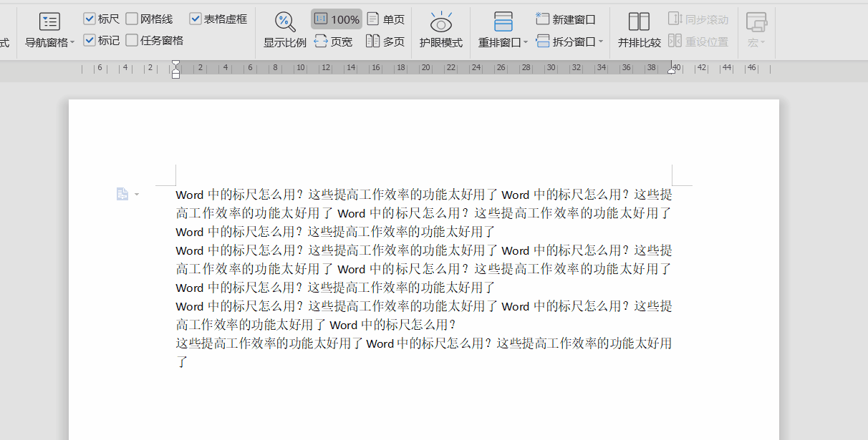Click the 拆分窗口 split window icon
This screenshot has width=868, height=440.
[x=544, y=41]
